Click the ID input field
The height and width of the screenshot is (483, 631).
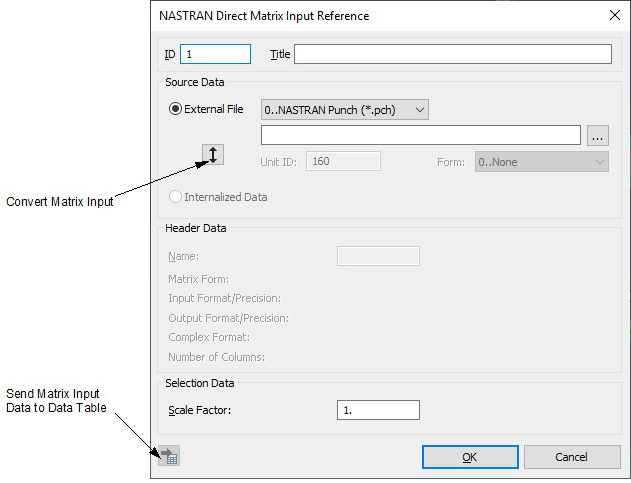click(215, 54)
